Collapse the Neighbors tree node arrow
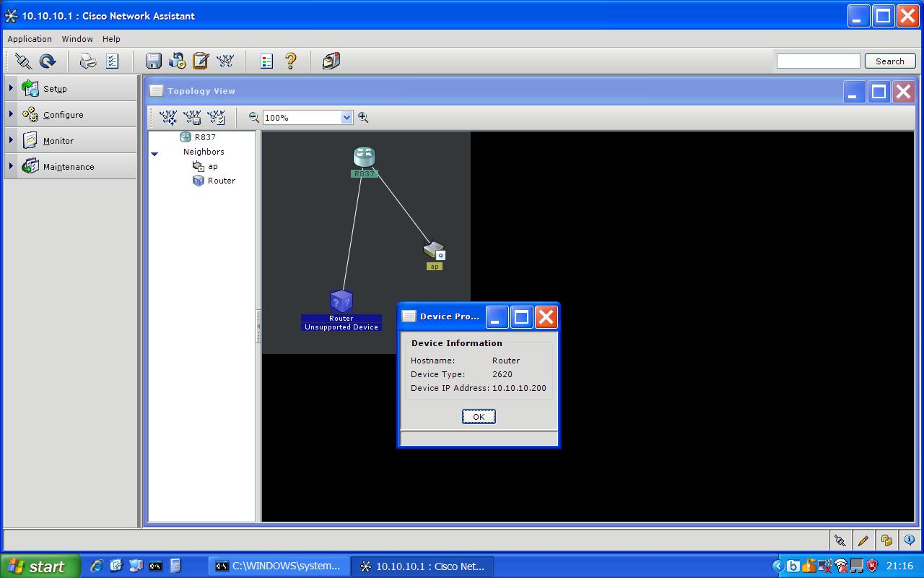Screen dimensions: 924x578 pyautogui.click(x=154, y=153)
